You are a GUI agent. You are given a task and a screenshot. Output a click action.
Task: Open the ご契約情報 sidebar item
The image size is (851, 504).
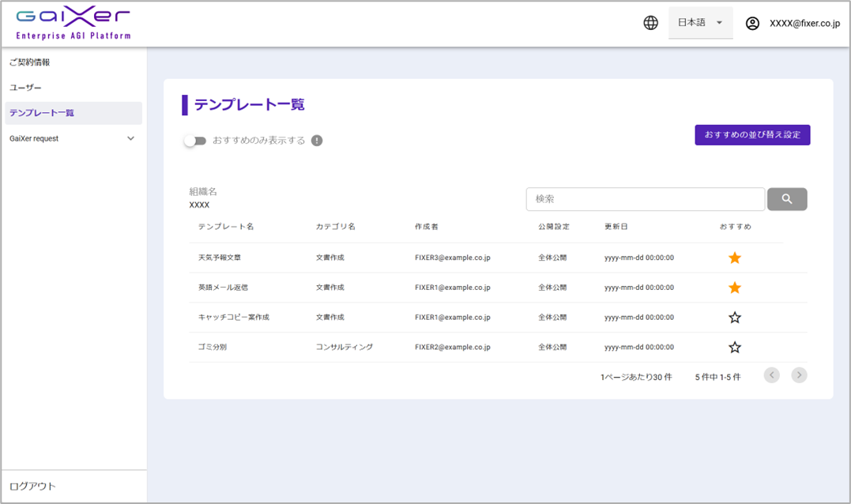pos(30,62)
